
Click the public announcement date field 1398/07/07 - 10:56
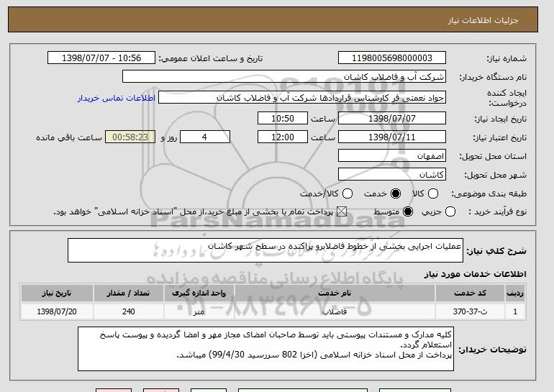(101, 58)
